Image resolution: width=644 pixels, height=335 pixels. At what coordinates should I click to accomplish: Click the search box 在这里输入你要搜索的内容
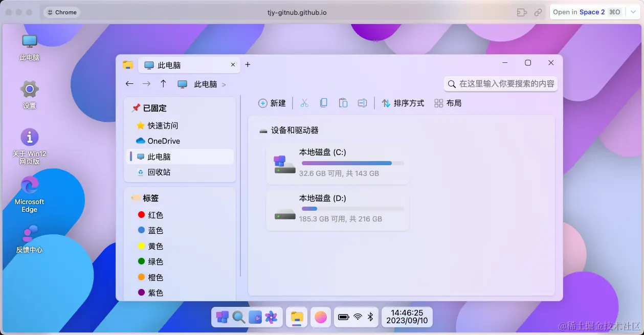(501, 84)
